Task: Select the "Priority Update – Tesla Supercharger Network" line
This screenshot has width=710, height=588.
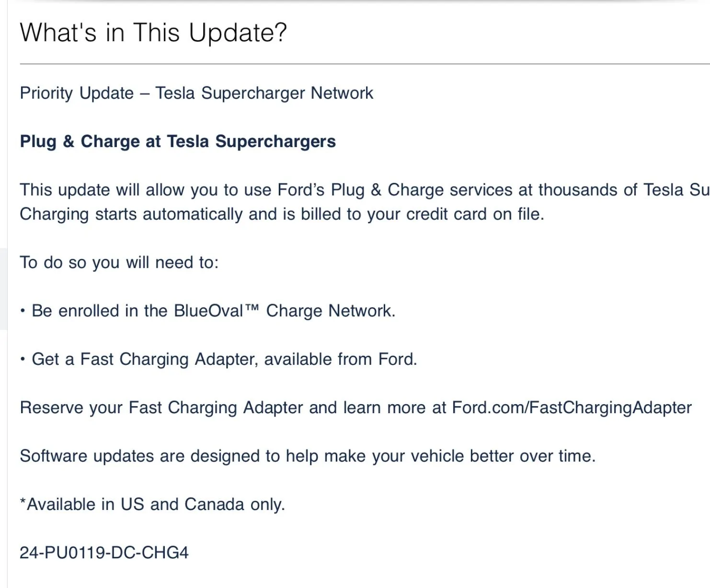Action: coord(196,93)
